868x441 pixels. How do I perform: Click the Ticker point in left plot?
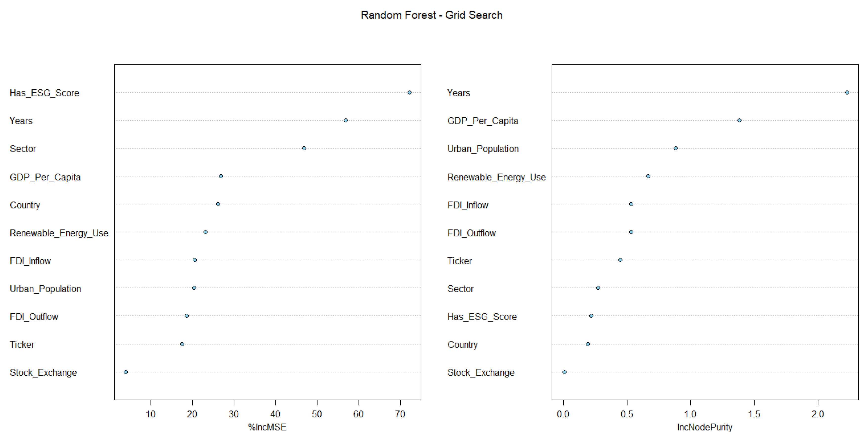[x=182, y=344]
